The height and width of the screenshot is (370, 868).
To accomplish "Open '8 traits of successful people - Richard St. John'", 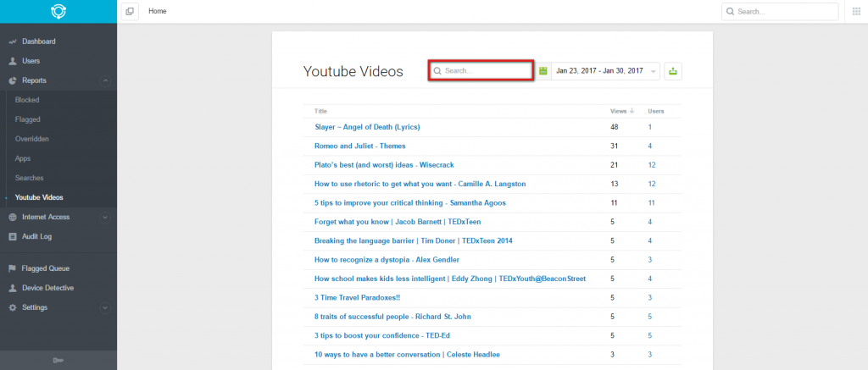I will point(392,317).
